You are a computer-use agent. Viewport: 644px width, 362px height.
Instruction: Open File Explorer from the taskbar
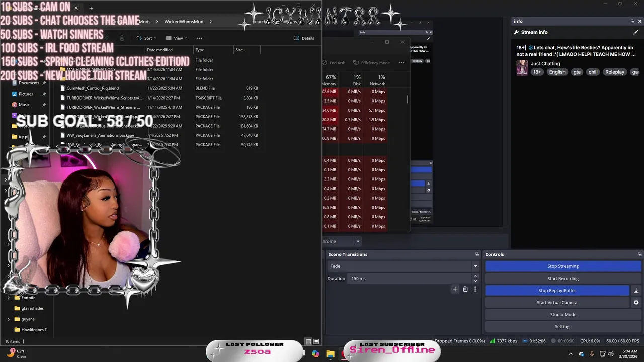coord(330,354)
